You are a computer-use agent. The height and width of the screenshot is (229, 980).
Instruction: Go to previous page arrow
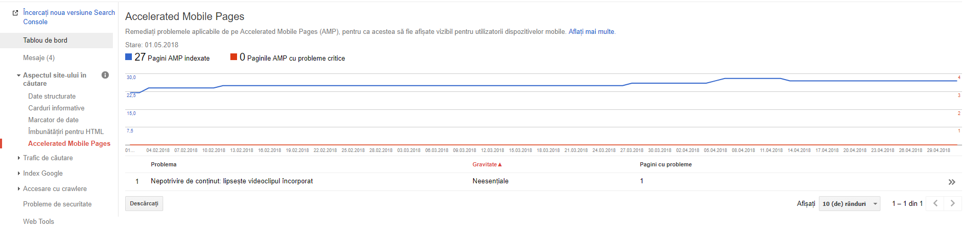point(935,203)
